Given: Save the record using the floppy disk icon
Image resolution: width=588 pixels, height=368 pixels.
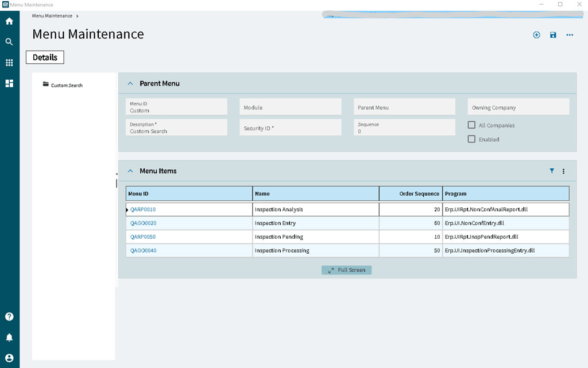Looking at the screenshot, I should pos(553,34).
